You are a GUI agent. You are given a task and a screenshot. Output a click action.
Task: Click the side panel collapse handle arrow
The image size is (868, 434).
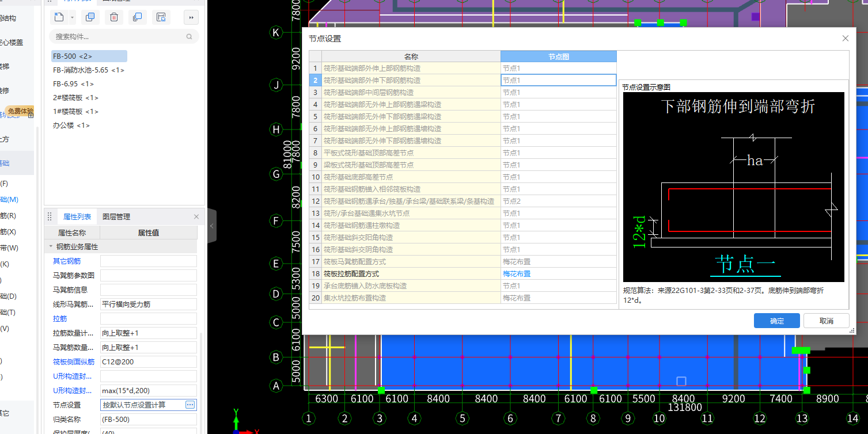tap(211, 226)
